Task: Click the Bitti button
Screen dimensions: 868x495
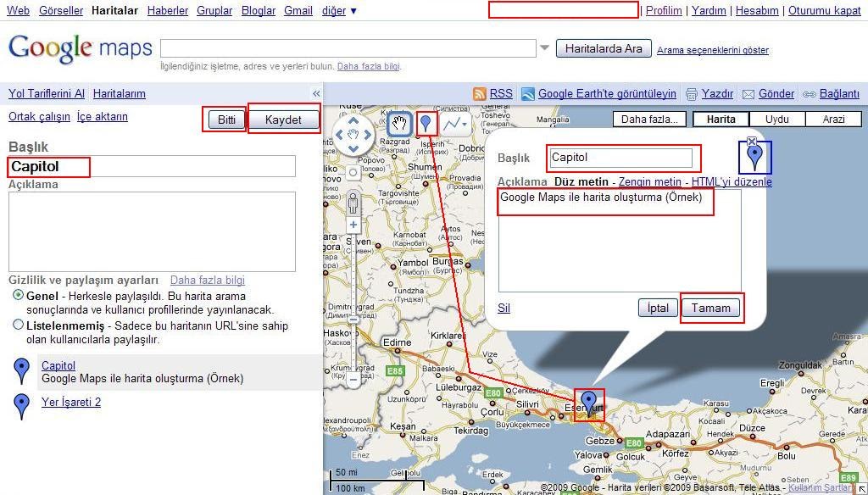Action: (x=226, y=120)
